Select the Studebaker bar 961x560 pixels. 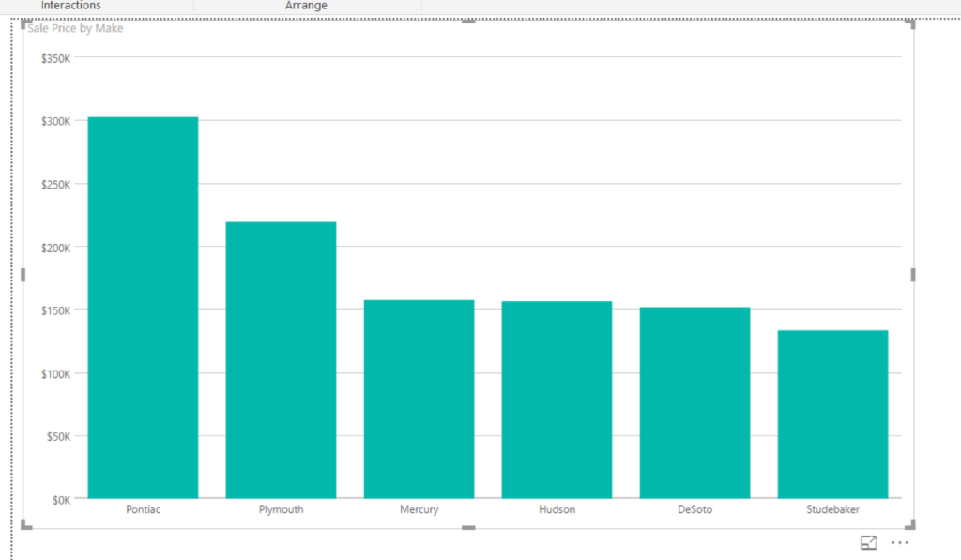coord(832,414)
